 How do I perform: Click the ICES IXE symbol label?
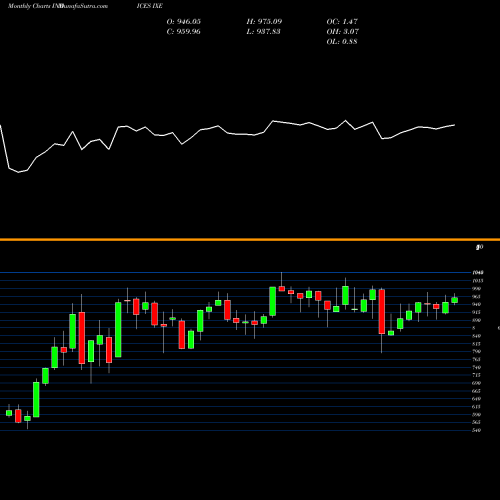point(150,6)
